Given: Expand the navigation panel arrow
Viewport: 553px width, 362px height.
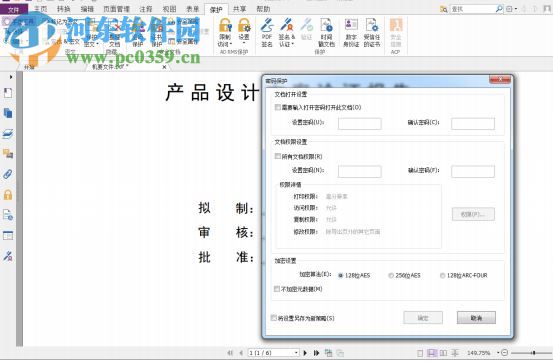Looking at the screenshot, I should tap(11, 77).
